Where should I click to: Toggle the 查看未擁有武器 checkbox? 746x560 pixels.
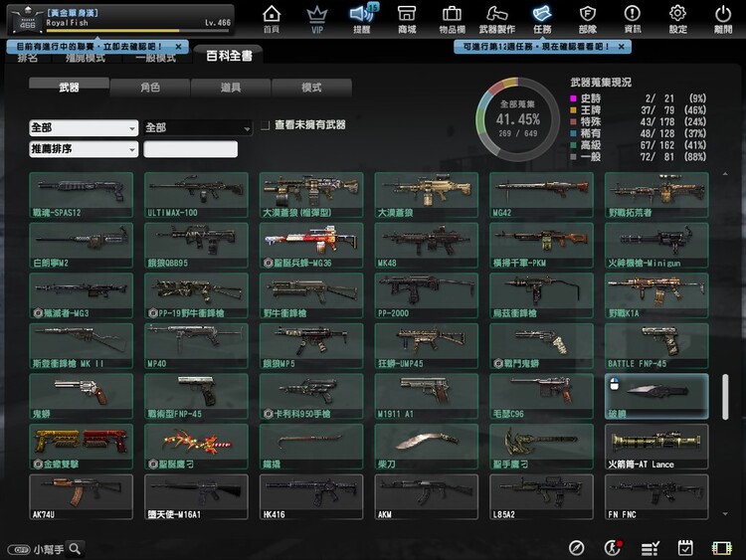pos(265,125)
